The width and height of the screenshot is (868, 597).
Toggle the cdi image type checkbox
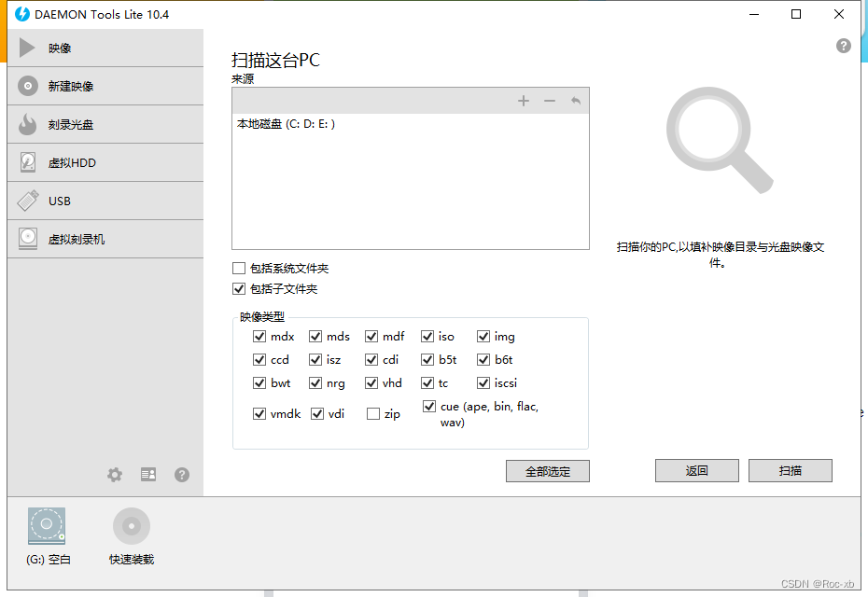(x=371, y=360)
